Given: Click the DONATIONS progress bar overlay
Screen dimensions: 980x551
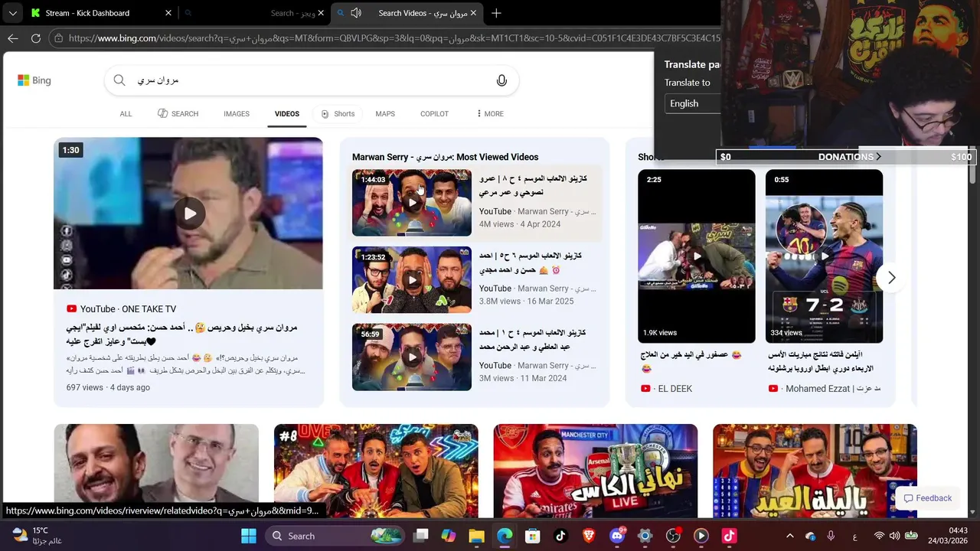Looking at the screenshot, I should (845, 157).
